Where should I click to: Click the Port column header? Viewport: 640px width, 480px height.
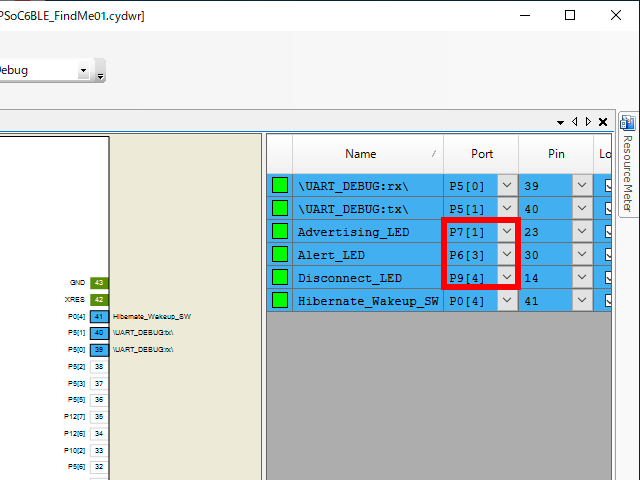481,154
